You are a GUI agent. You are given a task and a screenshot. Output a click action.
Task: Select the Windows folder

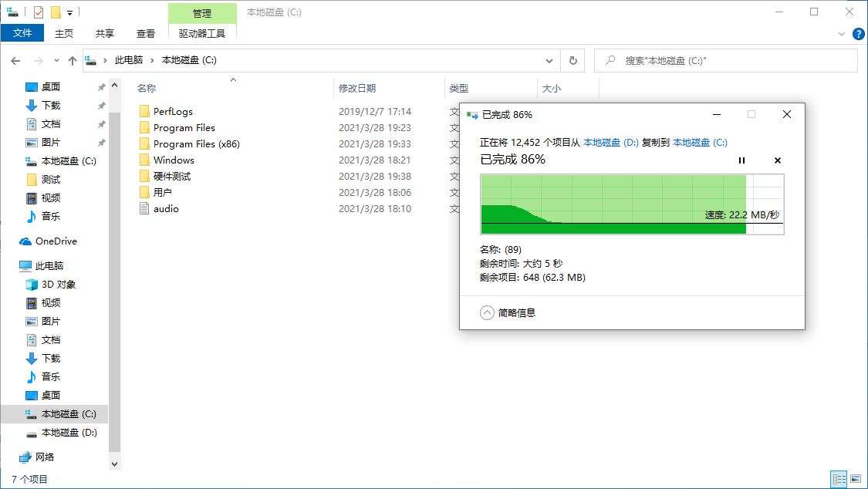174,160
